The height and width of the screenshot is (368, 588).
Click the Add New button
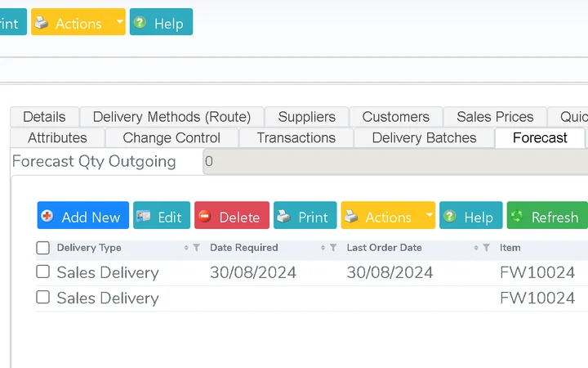point(82,215)
